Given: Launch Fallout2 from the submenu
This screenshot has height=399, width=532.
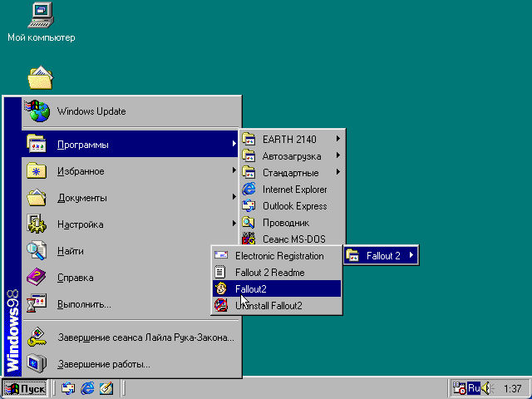Looking at the screenshot, I should coord(277,288).
